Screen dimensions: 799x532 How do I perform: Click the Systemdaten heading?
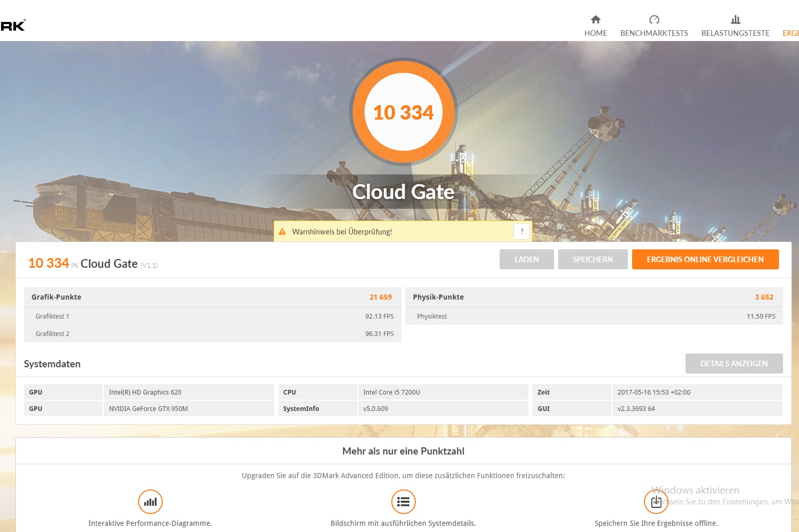(52, 364)
